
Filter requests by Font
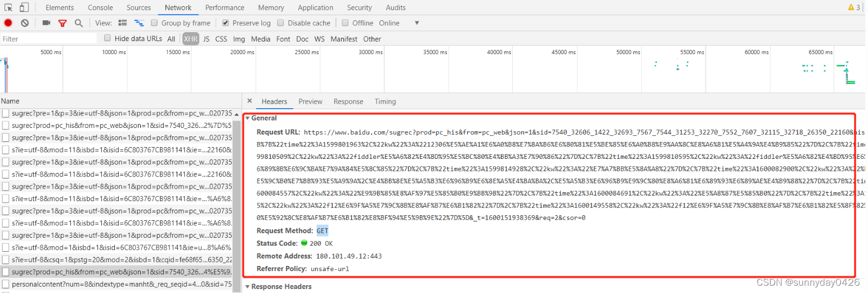tap(283, 39)
